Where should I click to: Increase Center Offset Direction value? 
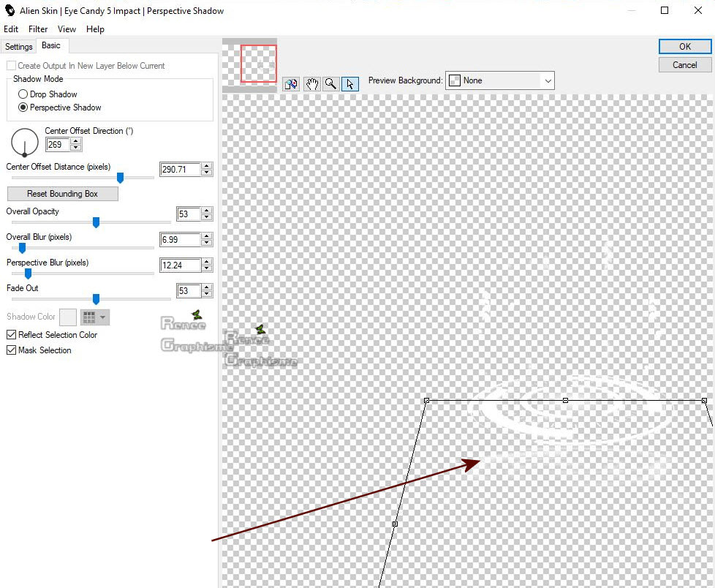coord(76,141)
